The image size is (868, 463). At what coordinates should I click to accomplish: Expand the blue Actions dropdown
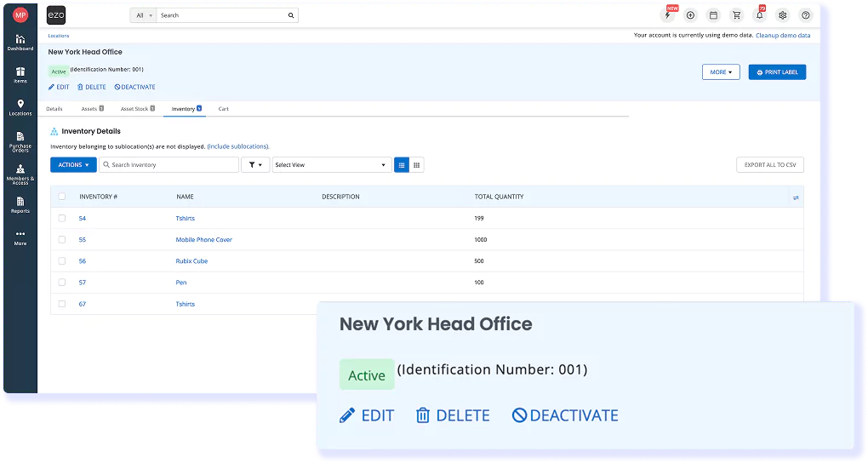[73, 165]
